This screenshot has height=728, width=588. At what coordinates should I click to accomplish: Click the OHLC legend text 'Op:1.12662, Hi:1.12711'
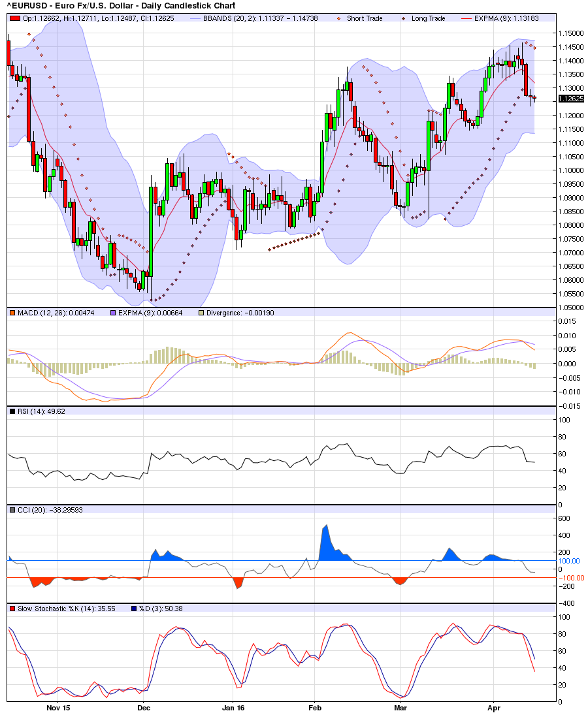pyautogui.click(x=60, y=18)
